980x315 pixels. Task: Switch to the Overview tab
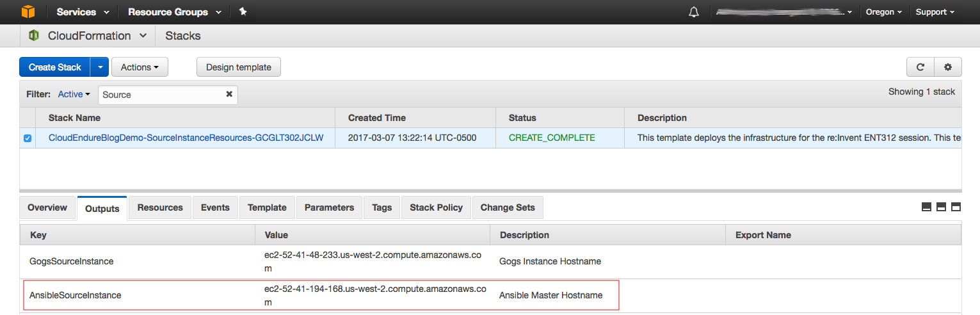(x=47, y=207)
